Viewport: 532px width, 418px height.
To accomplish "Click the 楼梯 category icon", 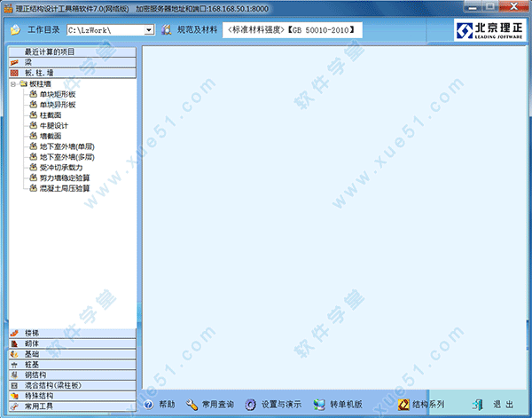I will [x=14, y=334].
